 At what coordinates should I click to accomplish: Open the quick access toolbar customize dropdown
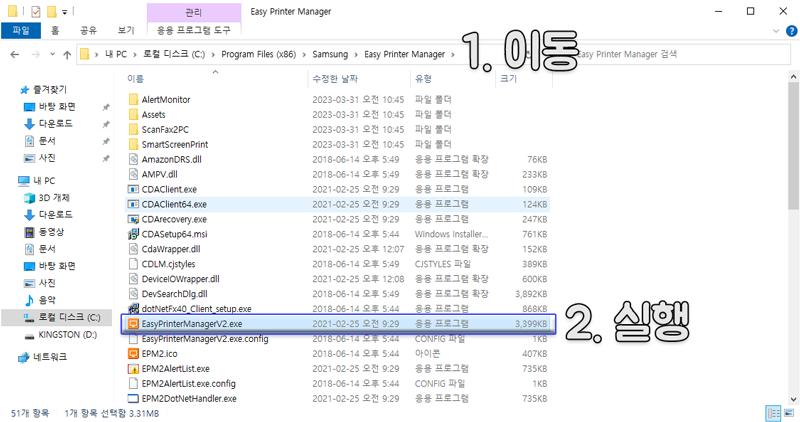click(65, 12)
